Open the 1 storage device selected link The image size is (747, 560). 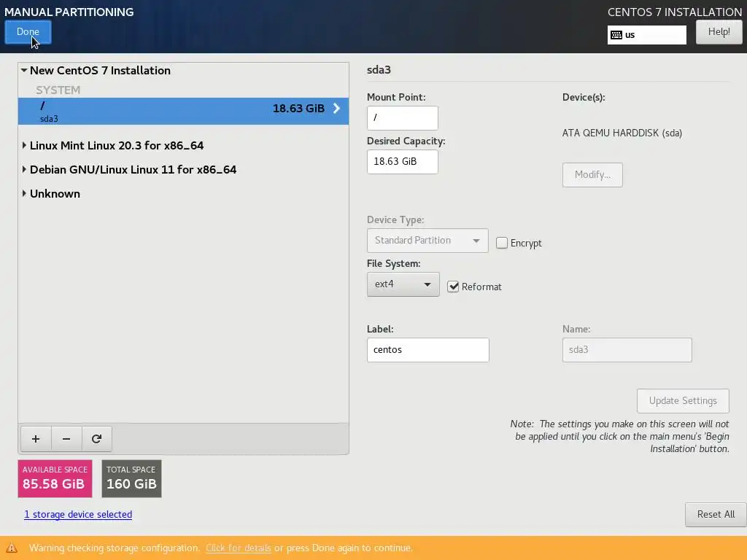(78, 514)
